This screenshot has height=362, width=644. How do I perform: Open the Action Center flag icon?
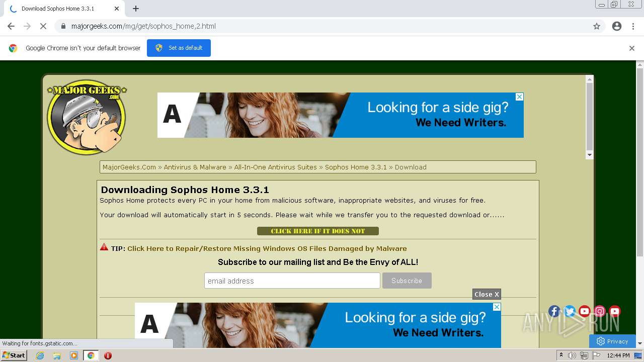(x=596, y=355)
